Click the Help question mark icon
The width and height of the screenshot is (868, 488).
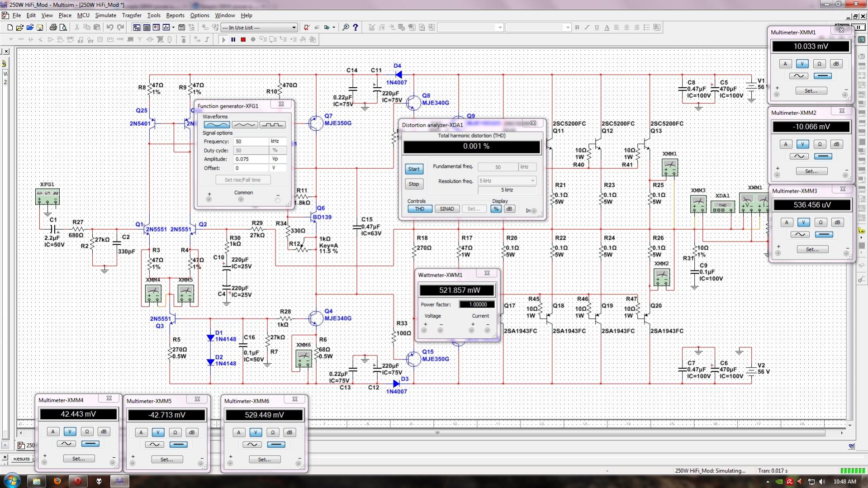[x=356, y=28]
